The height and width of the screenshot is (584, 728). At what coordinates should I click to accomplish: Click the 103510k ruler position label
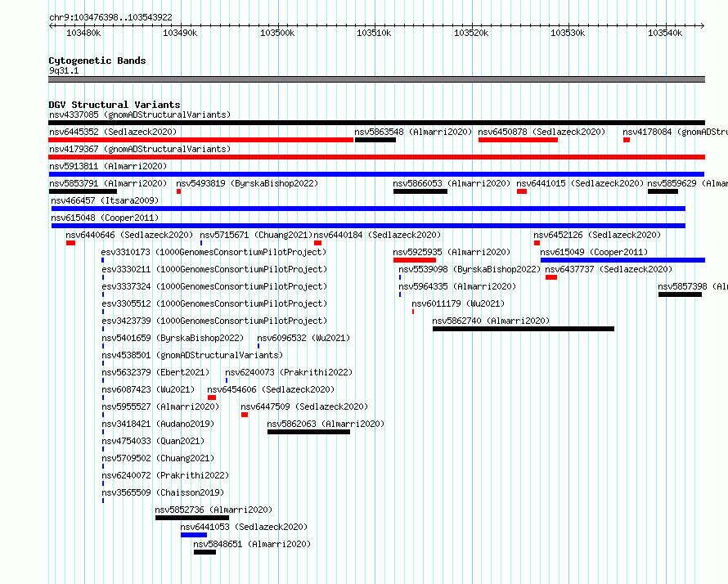(x=374, y=33)
